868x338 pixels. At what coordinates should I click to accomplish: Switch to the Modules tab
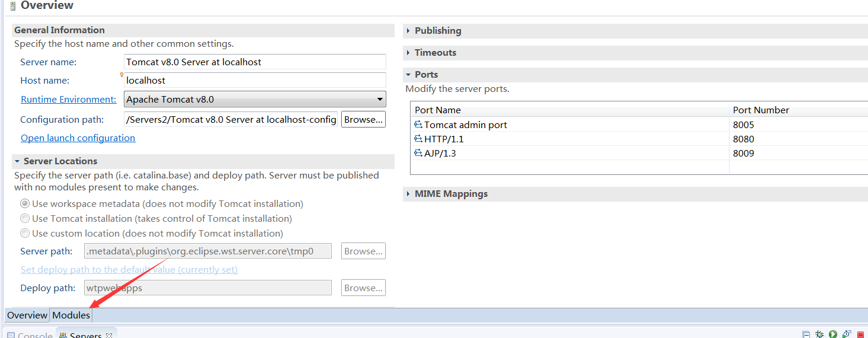(x=71, y=315)
